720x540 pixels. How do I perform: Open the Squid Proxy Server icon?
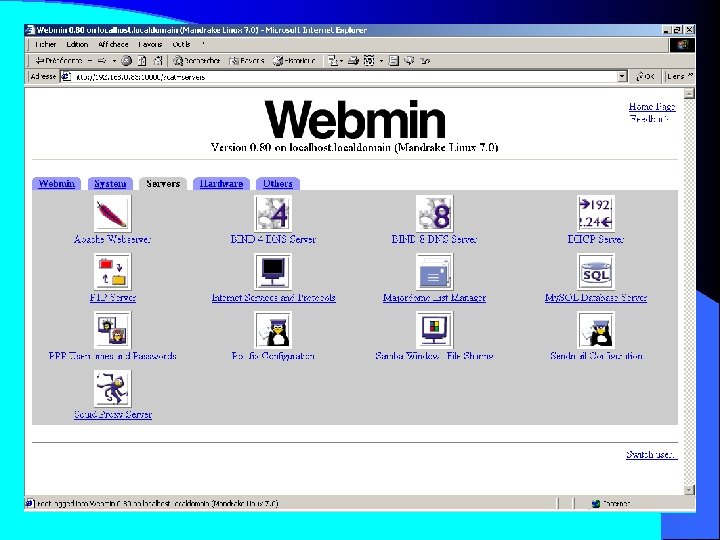coord(112,388)
